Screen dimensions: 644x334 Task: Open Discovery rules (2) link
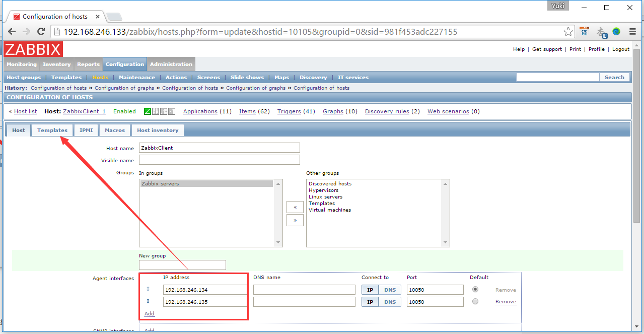click(x=387, y=111)
